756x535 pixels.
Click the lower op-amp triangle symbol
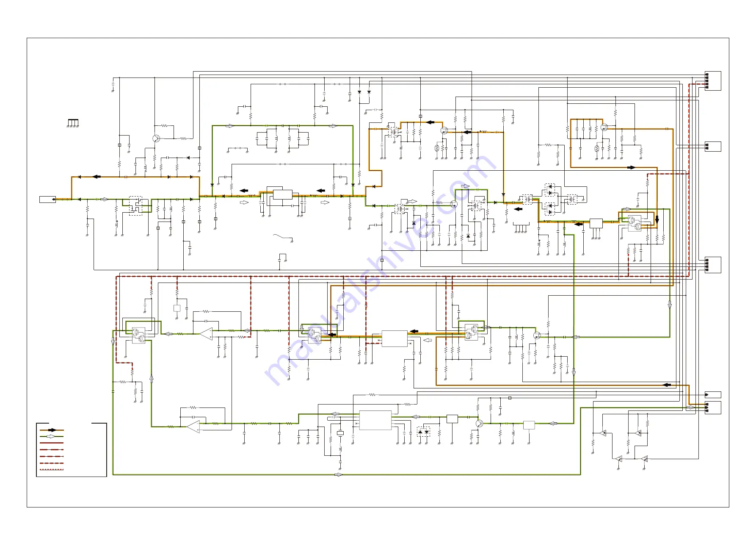(193, 427)
